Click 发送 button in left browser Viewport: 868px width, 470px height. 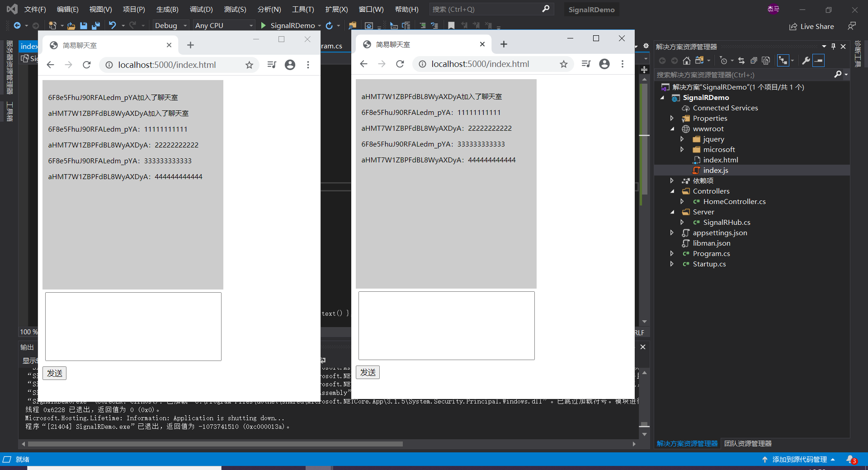coord(55,373)
